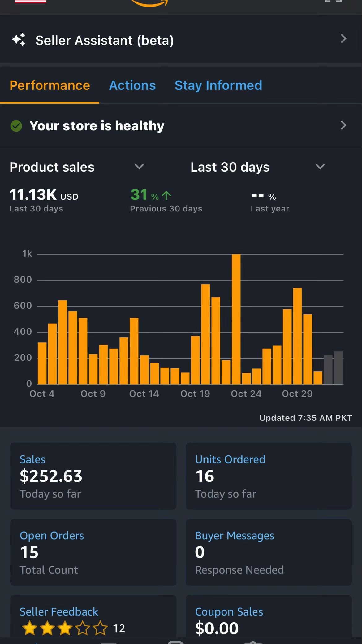
Task: Switch to the Actions tab
Action: pos(132,85)
